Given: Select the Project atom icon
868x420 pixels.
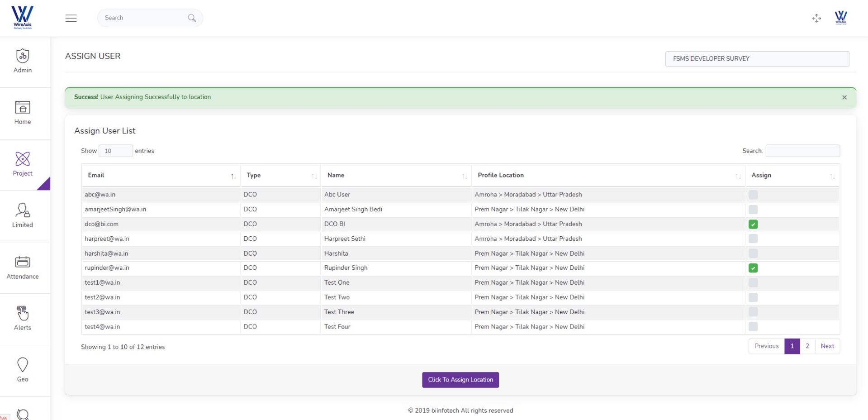Looking at the screenshot, I should [x=23, y=159].
